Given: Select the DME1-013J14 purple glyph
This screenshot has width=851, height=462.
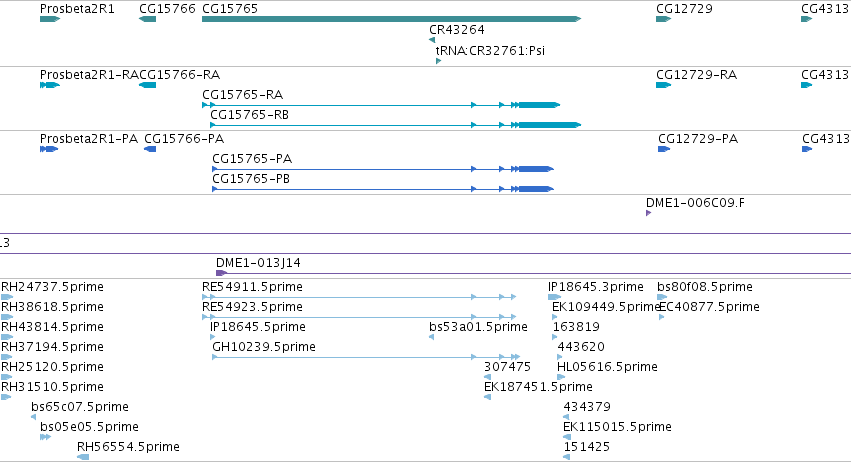Looking at the screenshot, I should (221, 273).
